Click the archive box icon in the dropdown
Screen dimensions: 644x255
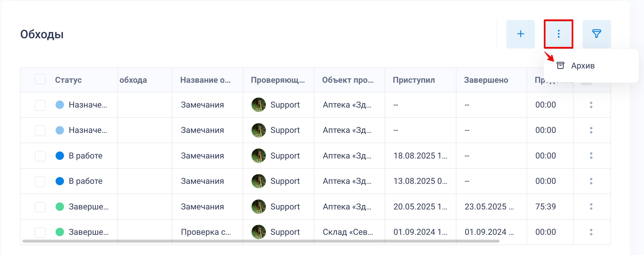point(561,66)
